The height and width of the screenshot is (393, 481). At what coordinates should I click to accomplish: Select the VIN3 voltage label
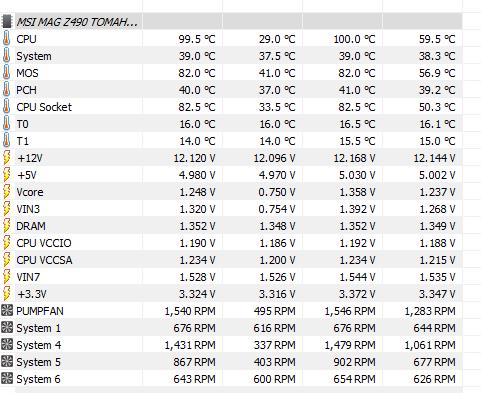(28, 209)
